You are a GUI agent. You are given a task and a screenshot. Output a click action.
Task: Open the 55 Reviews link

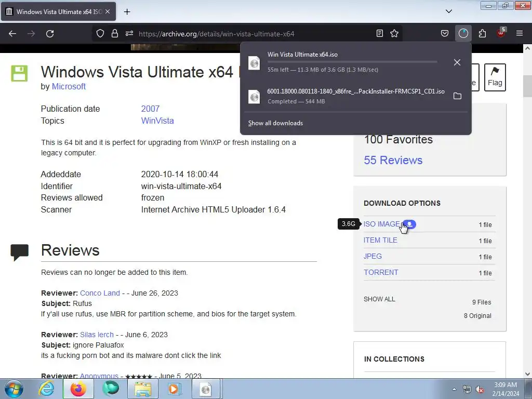(393, 160)
